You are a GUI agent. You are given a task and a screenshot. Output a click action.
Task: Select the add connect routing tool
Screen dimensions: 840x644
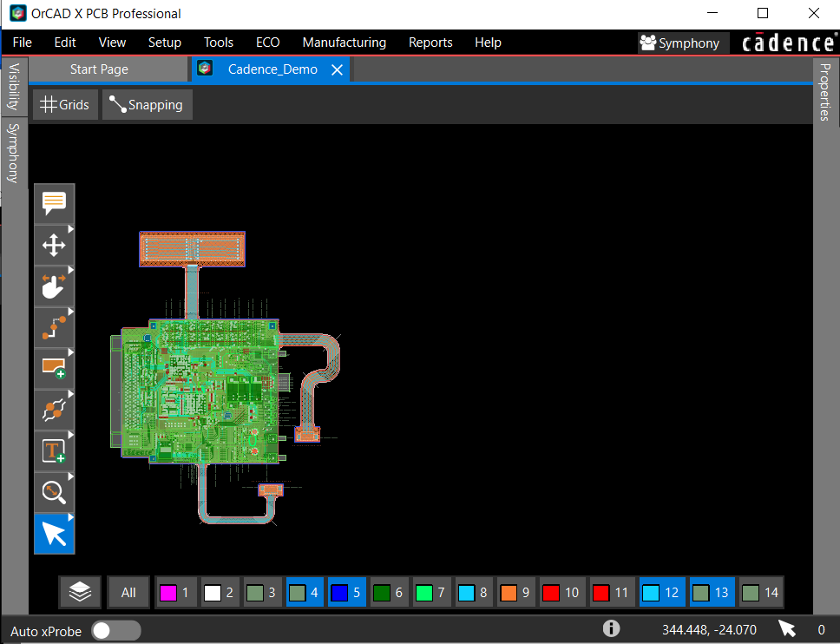point(54,328)
